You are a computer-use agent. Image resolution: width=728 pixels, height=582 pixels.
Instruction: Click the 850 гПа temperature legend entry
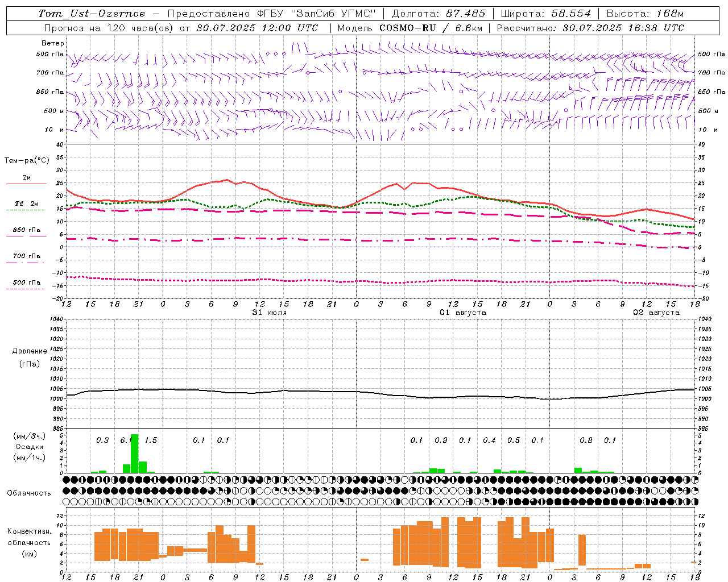26,230
